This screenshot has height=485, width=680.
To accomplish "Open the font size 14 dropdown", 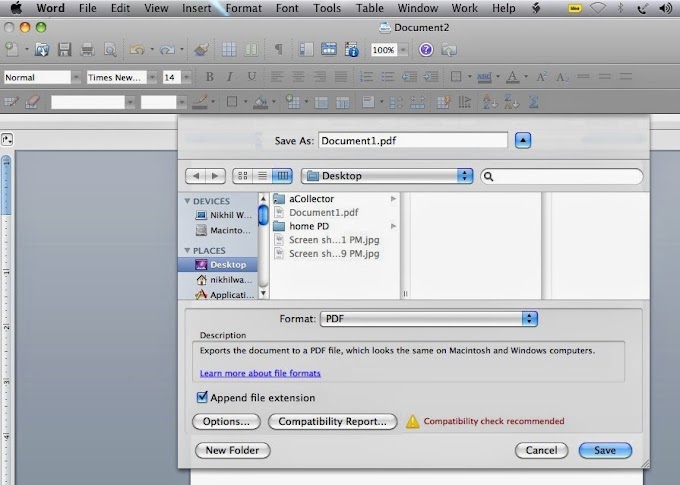I will coord(186,78).
